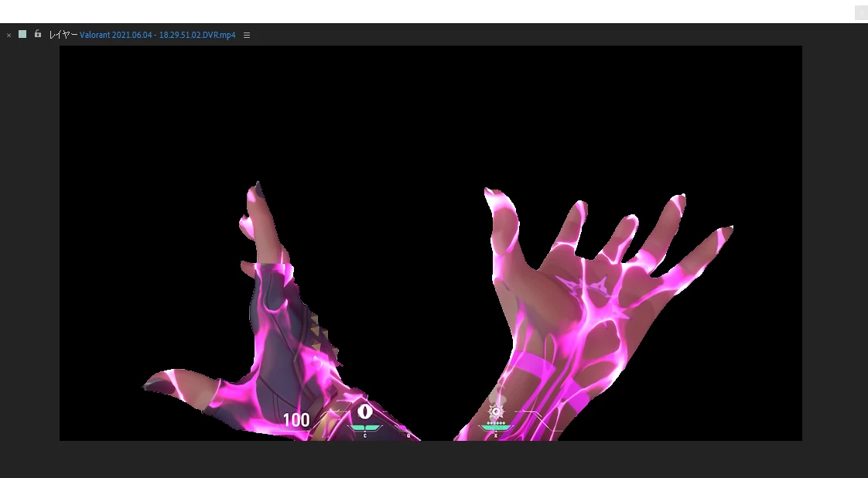Close the レイヤー panel tab

pos(9,35)
